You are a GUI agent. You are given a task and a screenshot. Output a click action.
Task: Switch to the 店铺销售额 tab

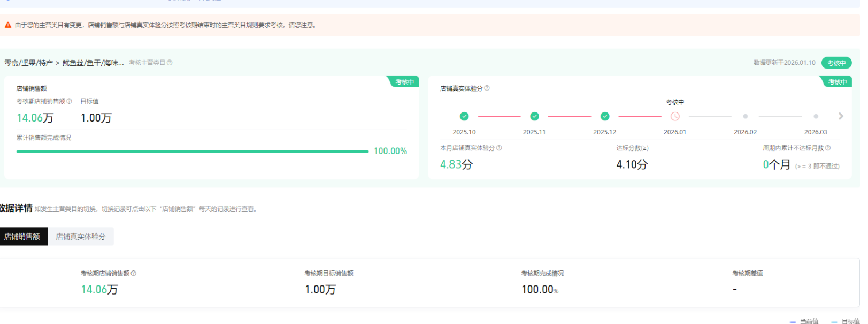pos(22,237)
